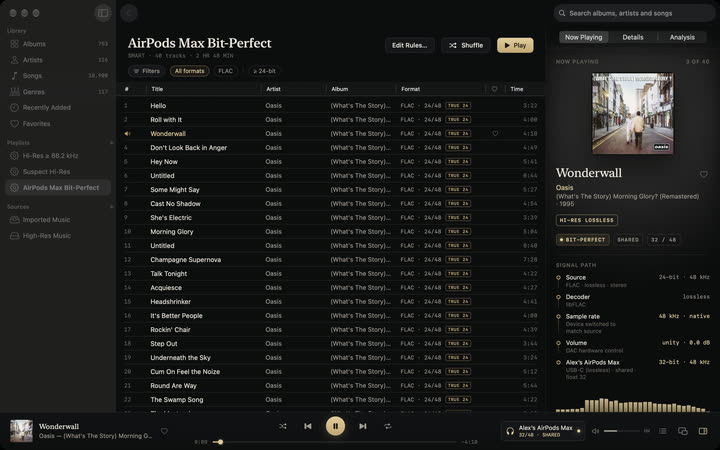Open the Imported Music source
This screenshot has width=720, height=450.
[x=58, y=219]
